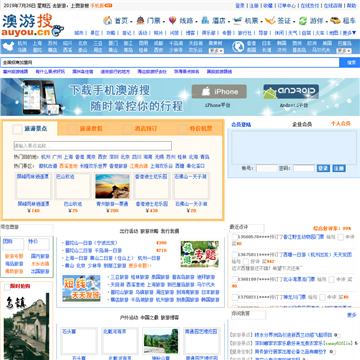Open 订单中心 in top bar
This screenshot has width=360, height=360.
[x=287, y=6]
